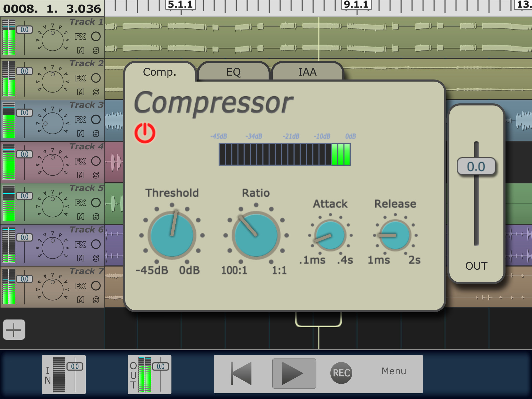Image resolution: width=532 pixels, height=399 pixels.
Task: Click the Threshold knob
Action: 172,235
